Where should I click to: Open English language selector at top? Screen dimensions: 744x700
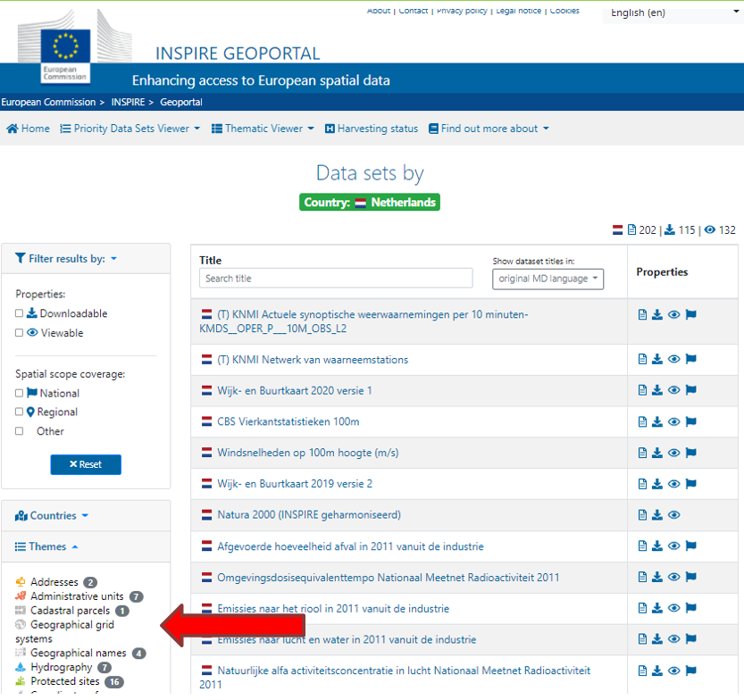point(673,13)
